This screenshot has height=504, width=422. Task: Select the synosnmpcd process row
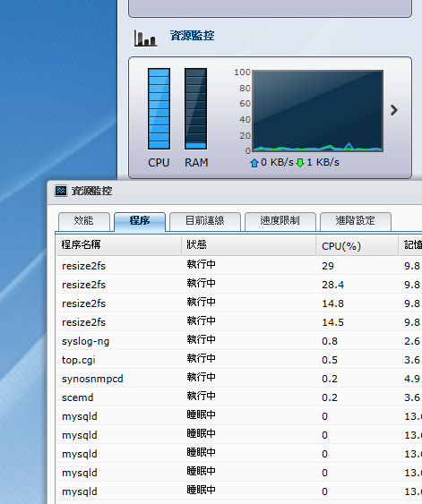(238, 379)
